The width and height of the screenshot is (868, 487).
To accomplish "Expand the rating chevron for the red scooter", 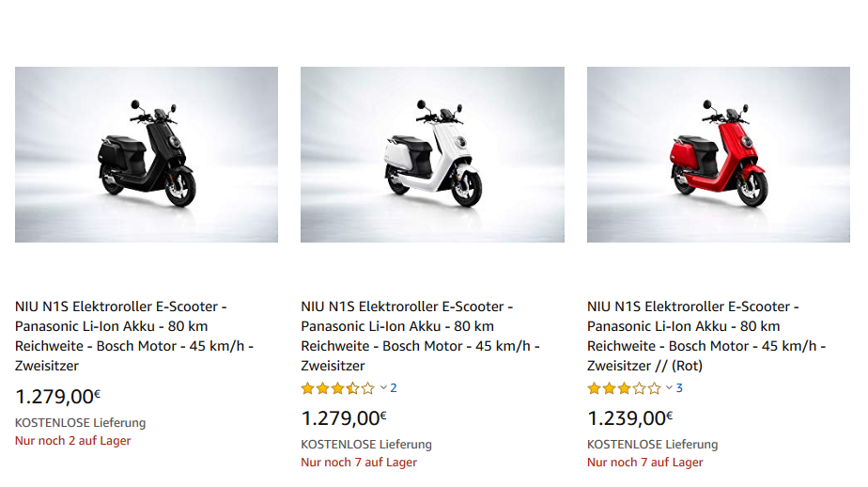I will tap(670, 388).
